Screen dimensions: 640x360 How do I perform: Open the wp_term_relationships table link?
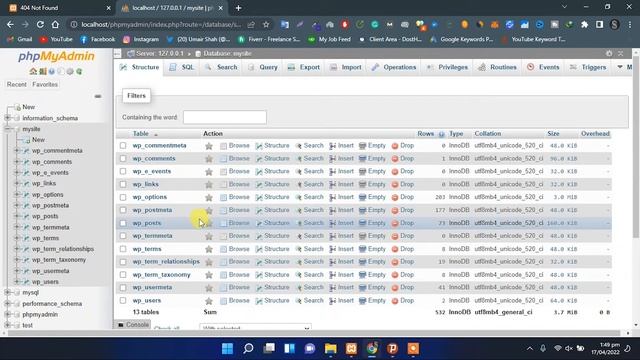tap(166, 262)
